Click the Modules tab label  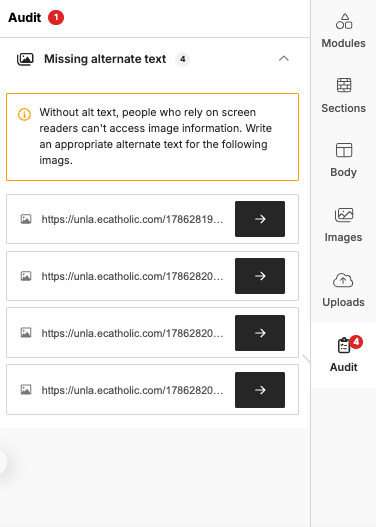pyautogui.click(x=343, y=43)
